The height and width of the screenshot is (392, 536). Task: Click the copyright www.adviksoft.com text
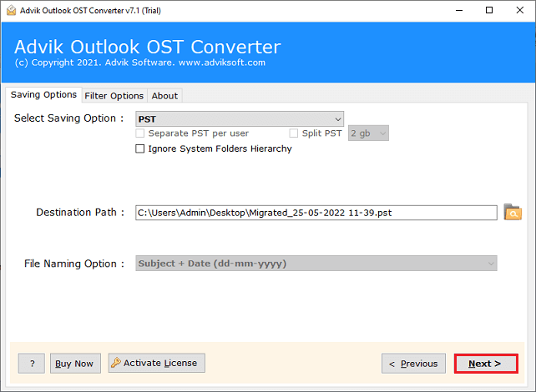pos(140,63)
